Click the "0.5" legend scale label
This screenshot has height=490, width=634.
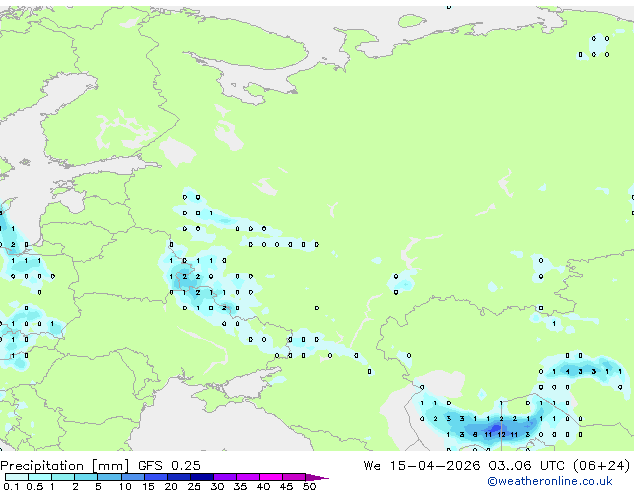pyautogui.click(x=35, y=486)
